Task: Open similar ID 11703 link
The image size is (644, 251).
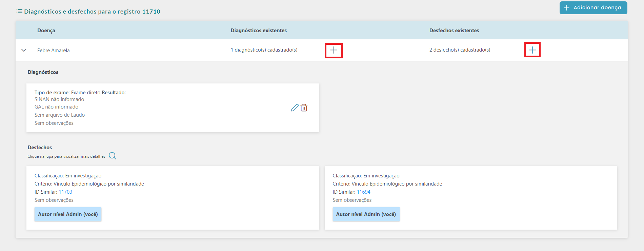Action: point(65,192)
